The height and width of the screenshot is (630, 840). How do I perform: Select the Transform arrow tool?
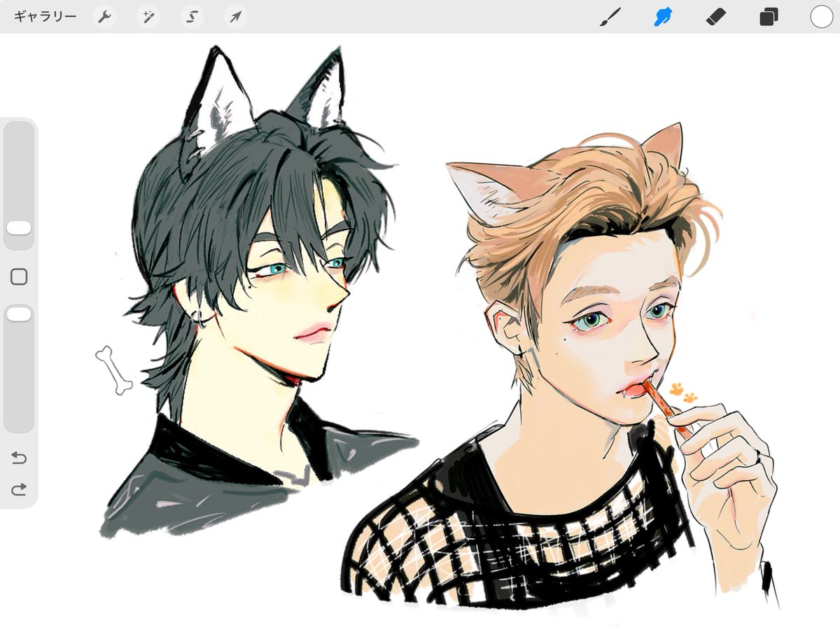coord(236,16)
